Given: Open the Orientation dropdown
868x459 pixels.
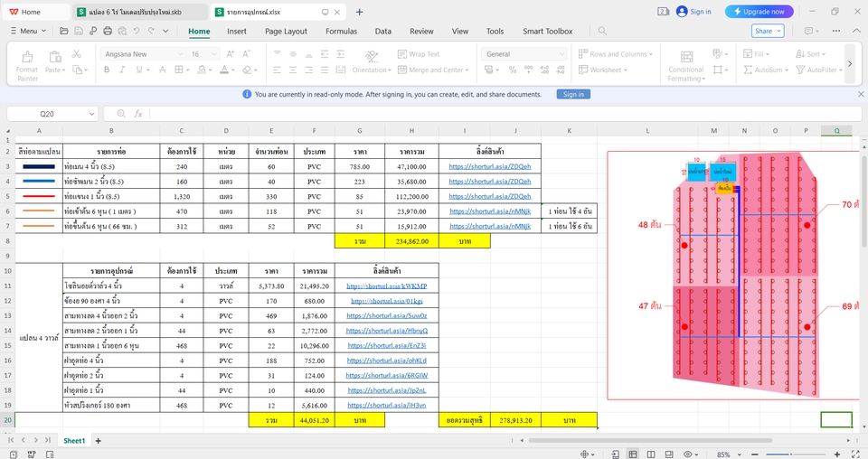Looking at the screenshot, I should (372, 70).
